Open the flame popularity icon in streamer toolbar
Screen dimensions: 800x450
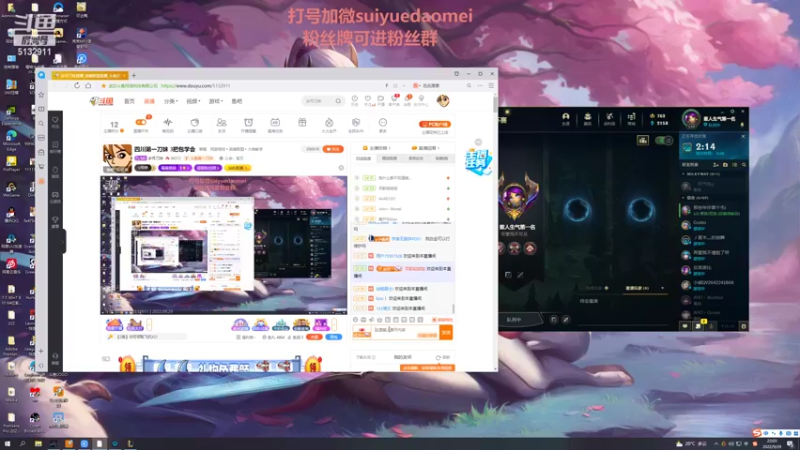pyautogui.click(x=329, y=122)
